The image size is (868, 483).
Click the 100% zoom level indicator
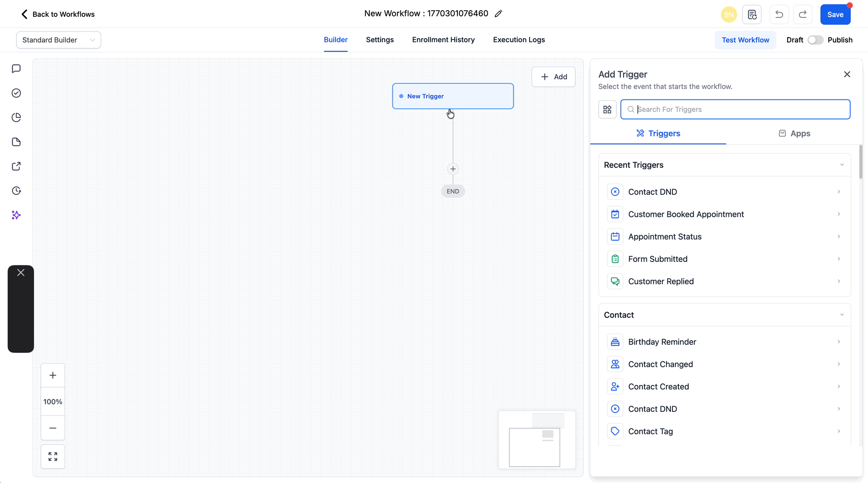53,402
